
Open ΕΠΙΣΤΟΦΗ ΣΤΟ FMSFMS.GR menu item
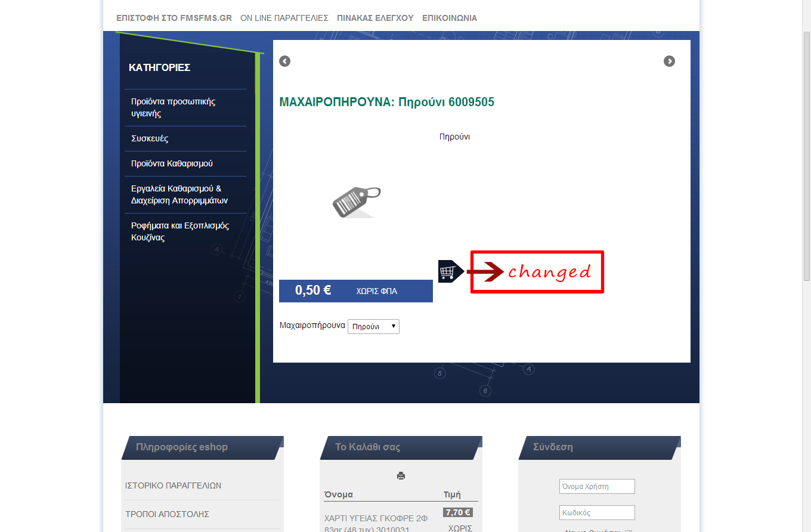tap(174, 18)
